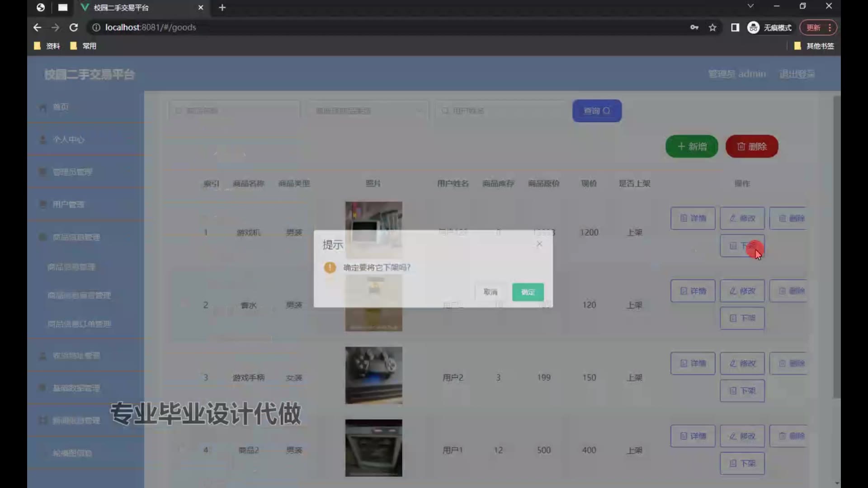Expand 基础数据管理 sidebar menu

coord(76,388)
